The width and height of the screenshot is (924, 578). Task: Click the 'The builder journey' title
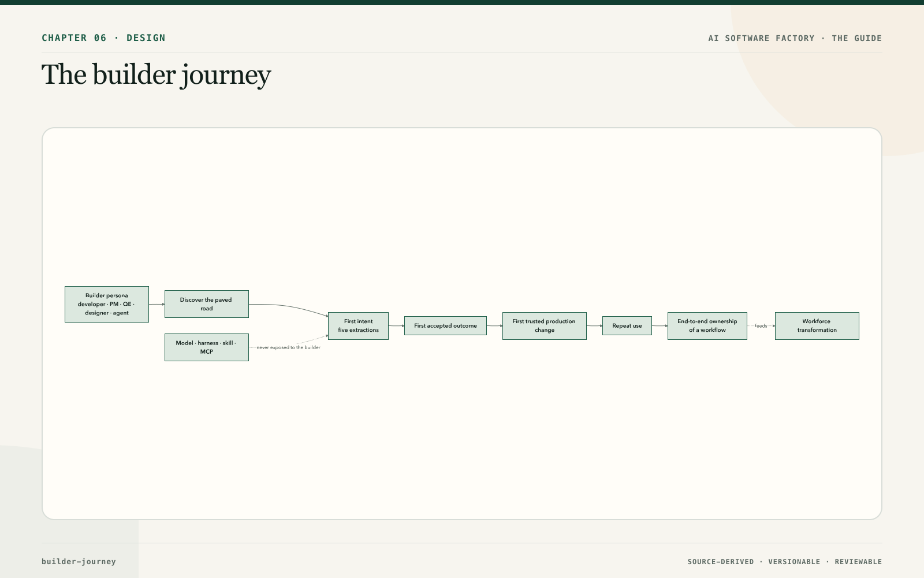coord(157,75)
